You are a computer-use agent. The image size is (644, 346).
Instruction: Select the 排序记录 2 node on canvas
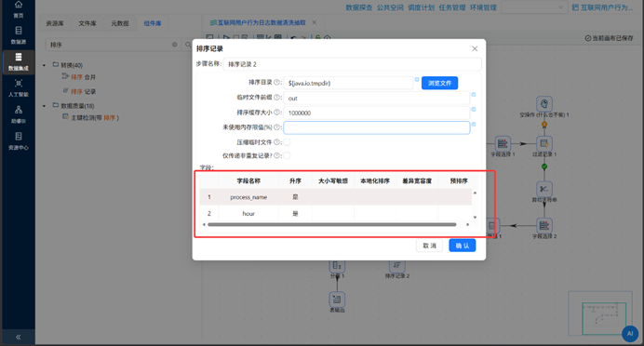(396, 267)
